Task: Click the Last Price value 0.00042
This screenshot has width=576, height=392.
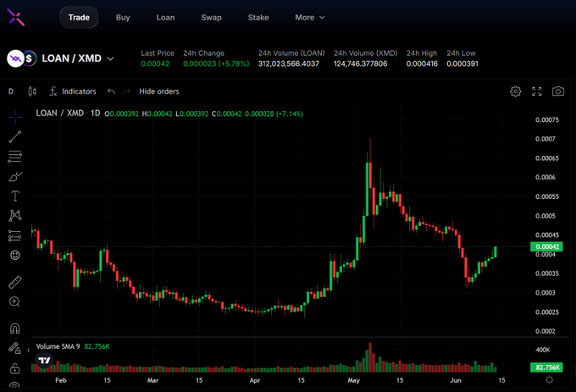Action: (x=155, y=63)
